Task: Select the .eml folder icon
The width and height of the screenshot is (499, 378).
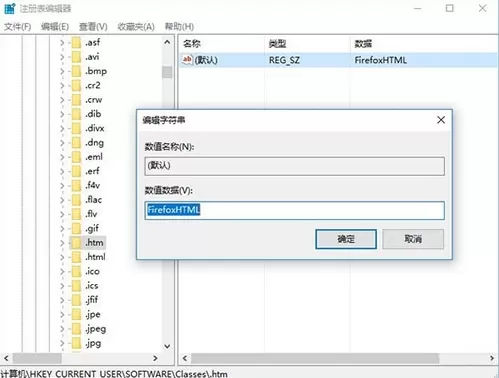Action: pos(76,157)
